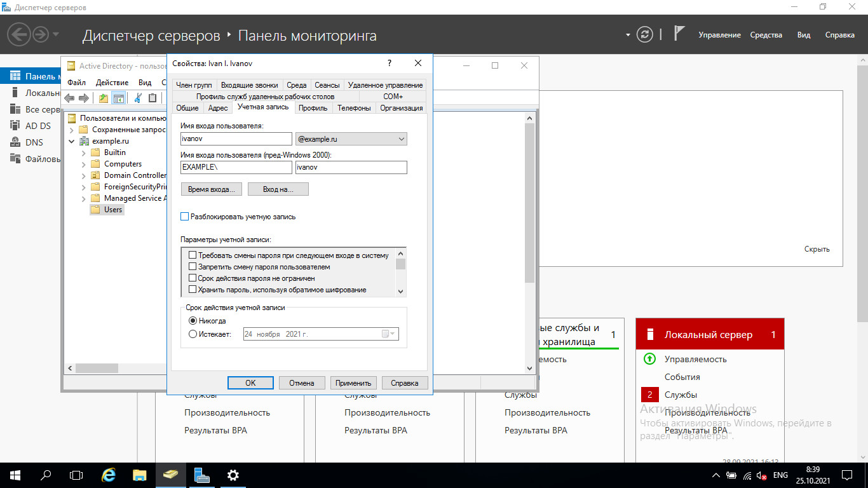Viewport: 868px width, 488px height.
Task: Open taskbar search magnifier
Action: (x=46, y=475)
